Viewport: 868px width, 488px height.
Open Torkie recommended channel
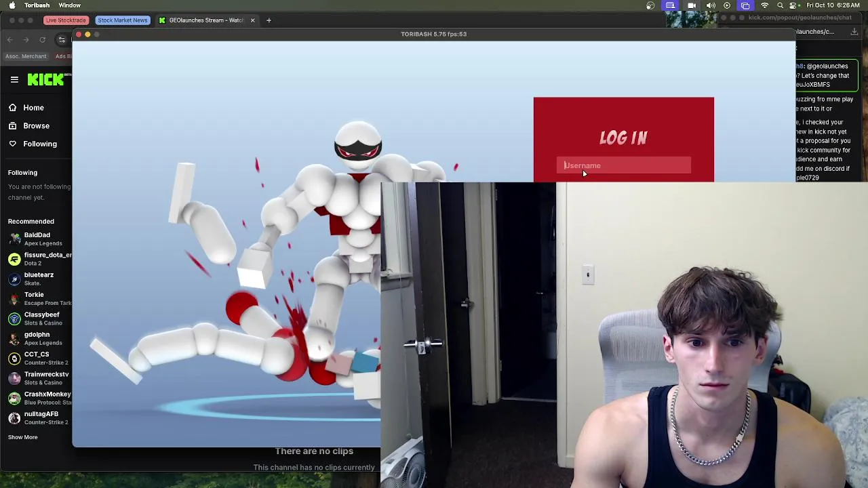coord(39,298)
